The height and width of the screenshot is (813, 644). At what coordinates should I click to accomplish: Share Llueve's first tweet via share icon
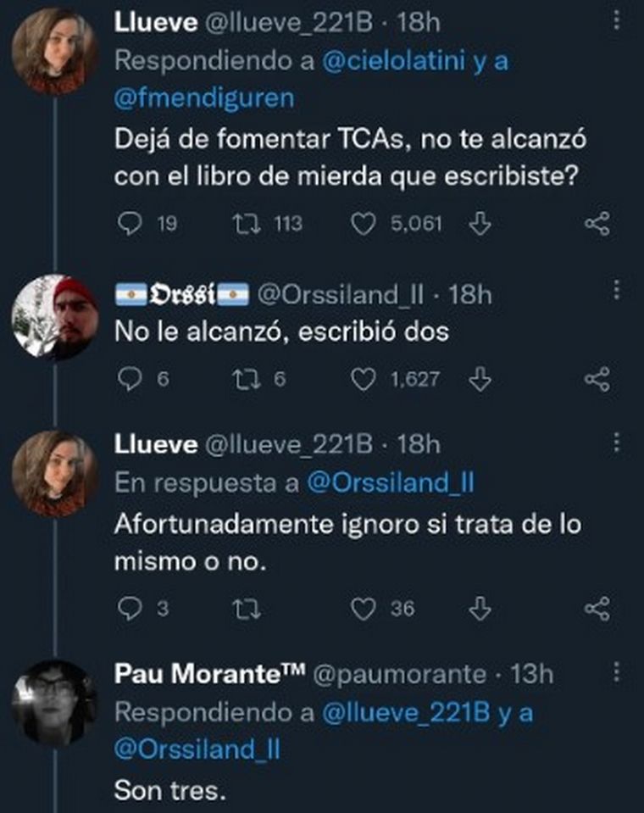[x=597, y=223]
